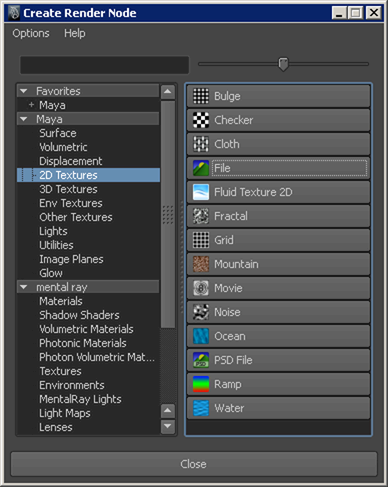This screenshot has width=388, height=487.
Task: Collapse the Favorites section
Action: point(24,91)
